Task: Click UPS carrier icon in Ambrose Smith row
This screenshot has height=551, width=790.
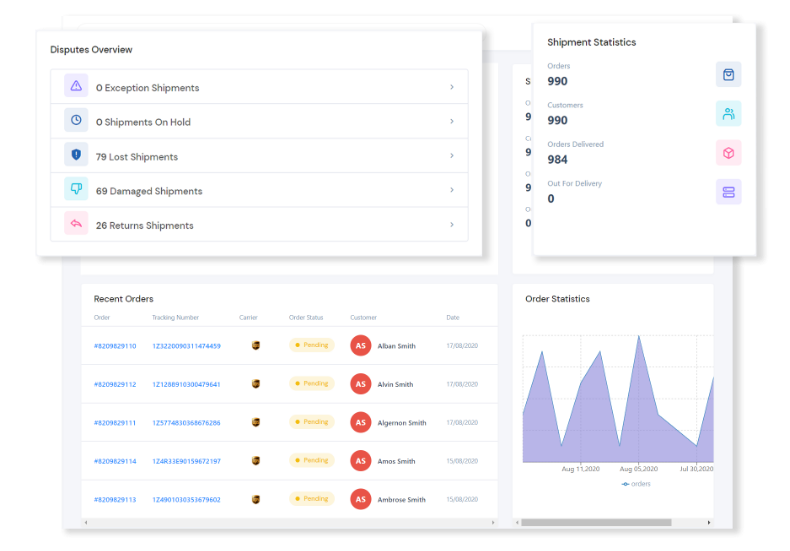Action: coord(256,499)
